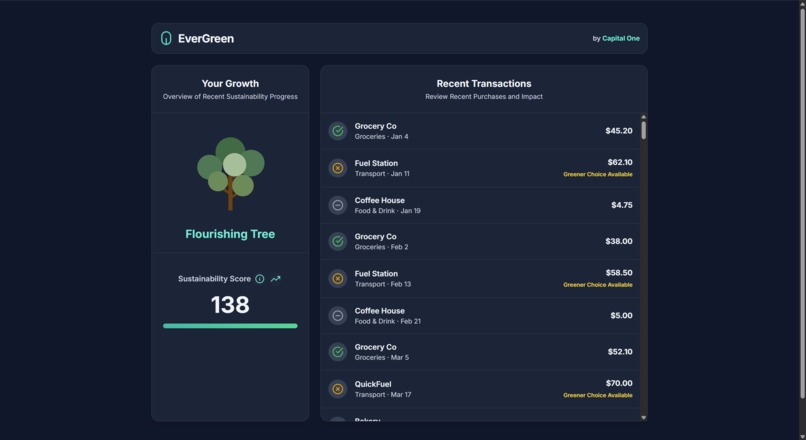This screenshot has height=440, width=806.
Task: Click Groceries · Feb 2 subtitle
Action: pos(381,247)
